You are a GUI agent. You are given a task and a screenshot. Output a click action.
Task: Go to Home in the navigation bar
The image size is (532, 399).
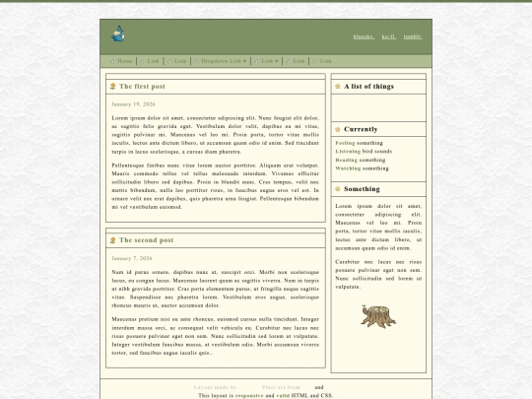coord(125,61)
